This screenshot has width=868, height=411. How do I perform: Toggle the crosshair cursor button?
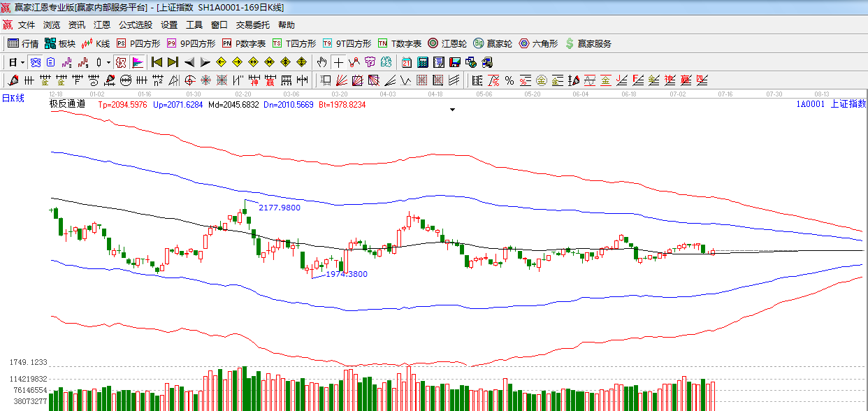pyautogui.click(x=338, y=62)
